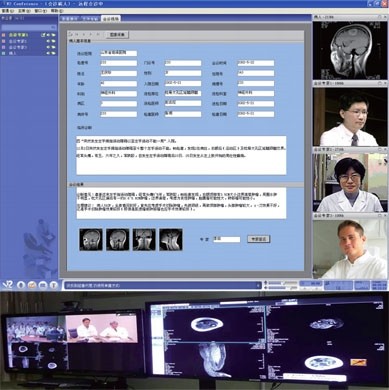Click the speaker icon for 会诊专家1

click(49, 35)
